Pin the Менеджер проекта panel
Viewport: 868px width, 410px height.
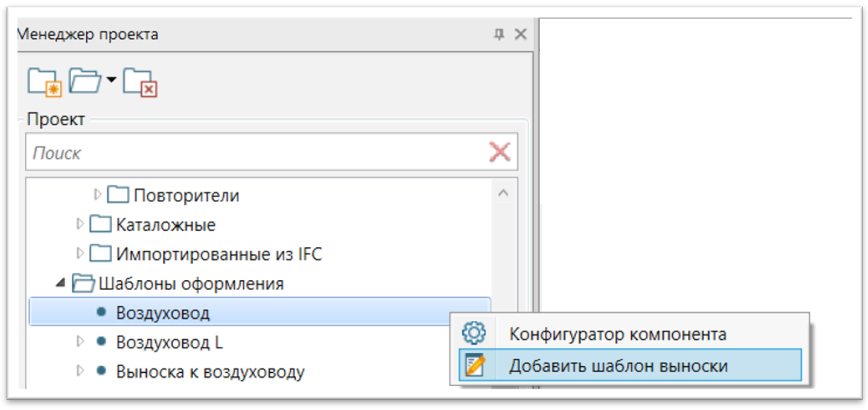click(x=499, y=35)
